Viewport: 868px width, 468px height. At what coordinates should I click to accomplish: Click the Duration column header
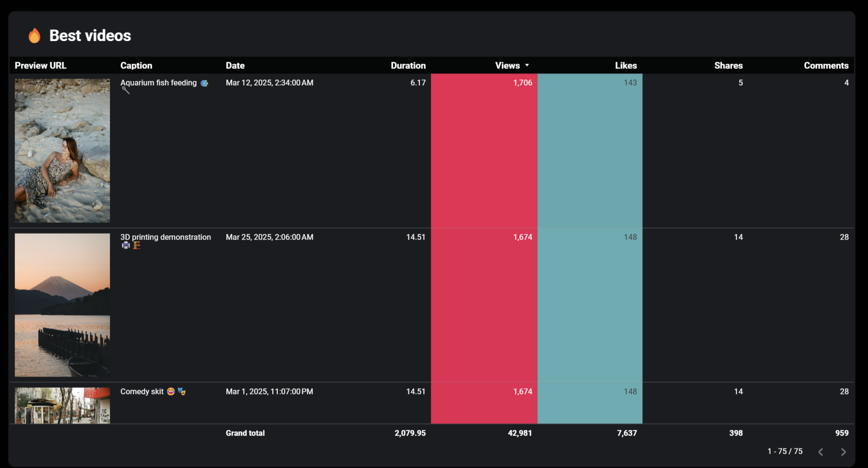tap(408, 65)
